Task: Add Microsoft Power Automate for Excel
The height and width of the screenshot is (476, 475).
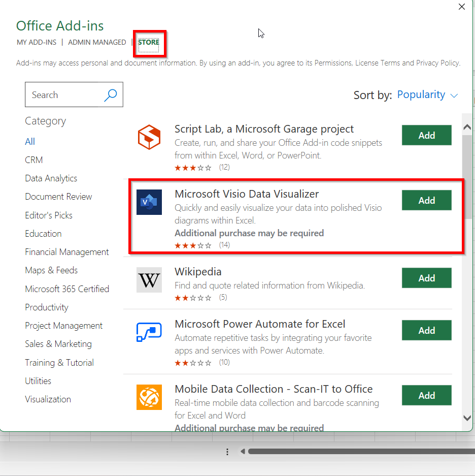Action: point(426,330)
